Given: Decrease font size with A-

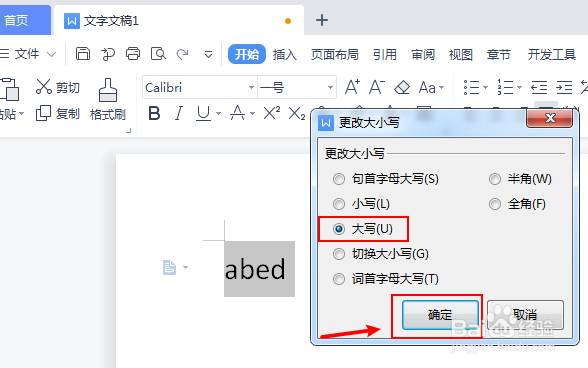Looking at the screenshot, I should [x=377, y=87].
